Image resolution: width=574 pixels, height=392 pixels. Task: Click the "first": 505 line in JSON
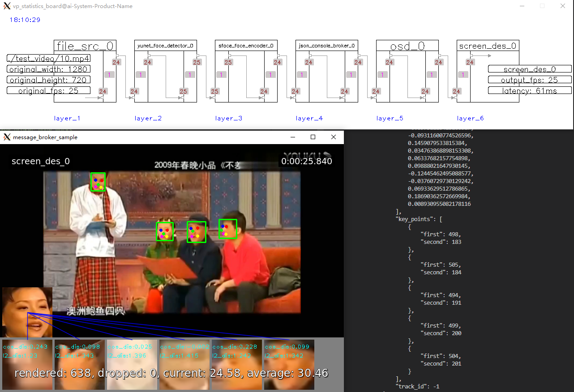[x=441, y=264]
